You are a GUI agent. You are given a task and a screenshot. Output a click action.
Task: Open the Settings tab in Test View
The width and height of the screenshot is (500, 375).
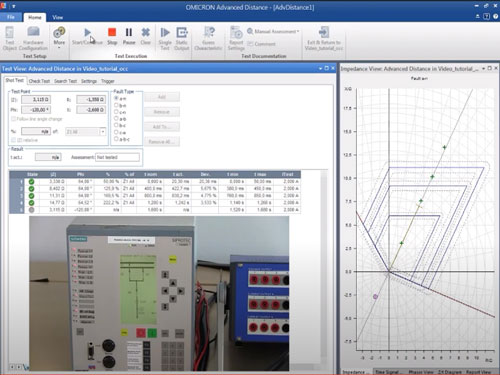pos(89,81)
